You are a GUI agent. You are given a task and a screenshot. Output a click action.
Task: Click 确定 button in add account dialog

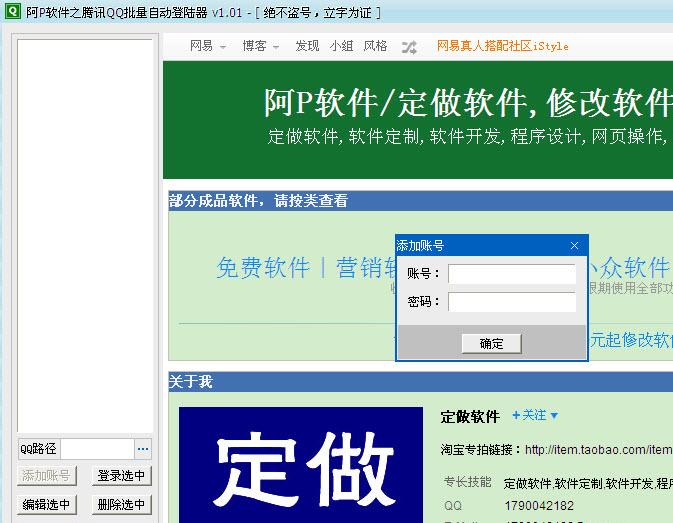(x=492, y=343)
